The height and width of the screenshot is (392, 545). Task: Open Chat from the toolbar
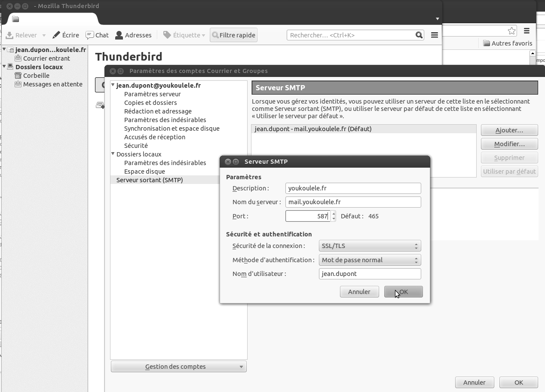click(x=97, y=35)
